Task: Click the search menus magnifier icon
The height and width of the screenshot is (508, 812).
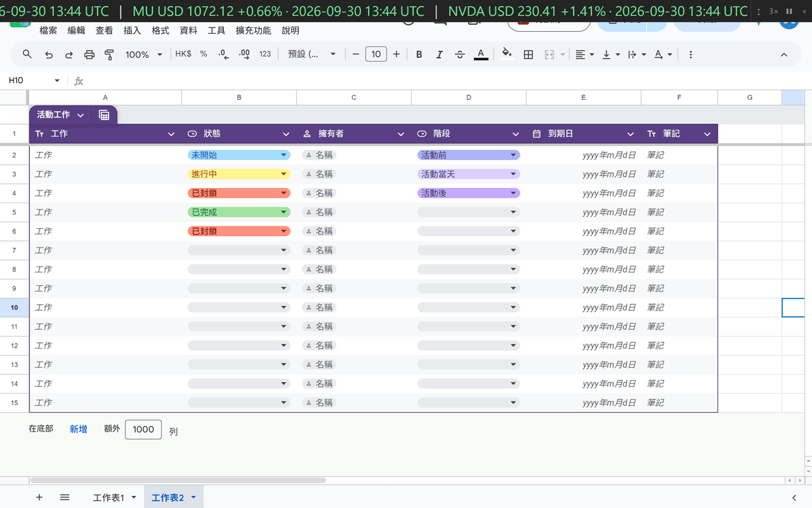Action: coord(27,55)
